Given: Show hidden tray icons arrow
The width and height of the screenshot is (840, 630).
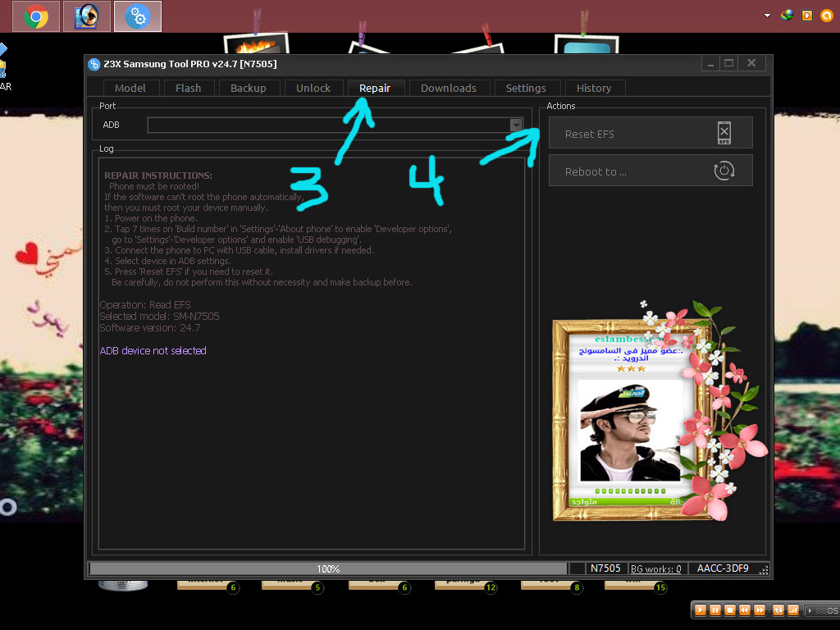Looking at the screenshot, I should pos(767,16).
